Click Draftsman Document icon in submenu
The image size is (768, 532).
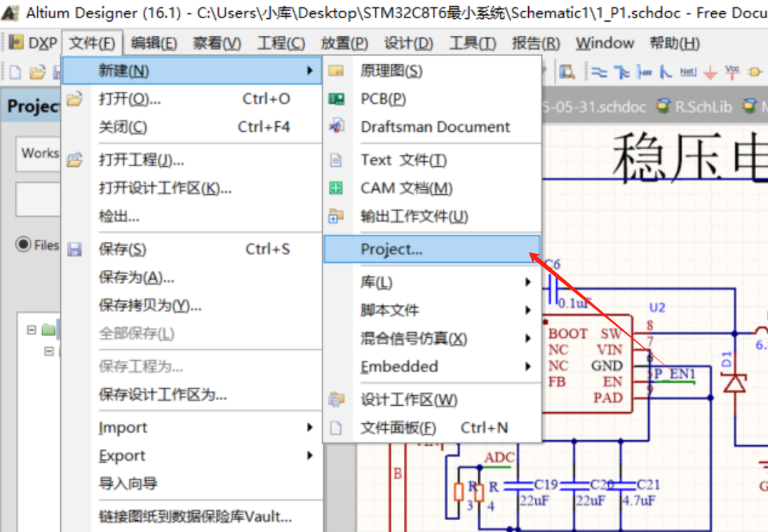click(336, 127)
